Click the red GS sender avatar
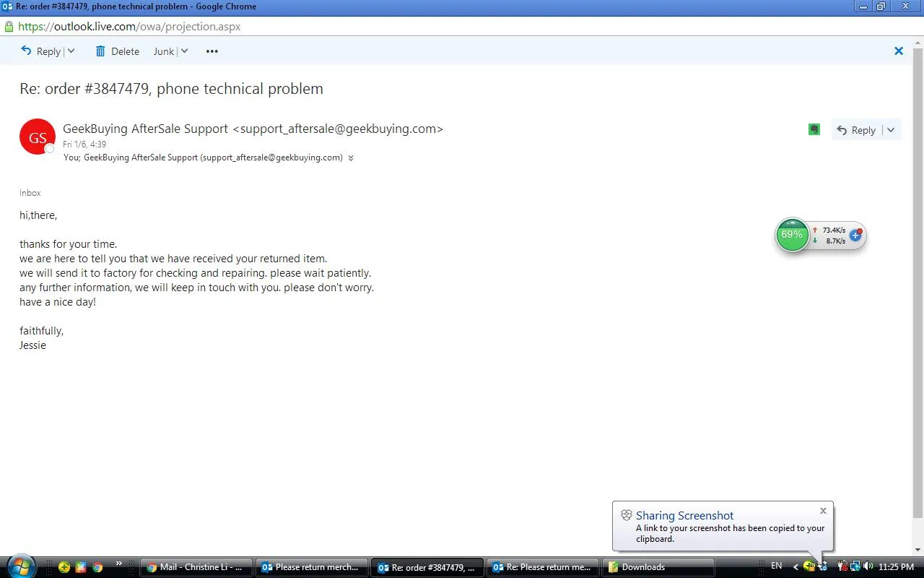This screenshot has height=578, width=924. point(38,137)
